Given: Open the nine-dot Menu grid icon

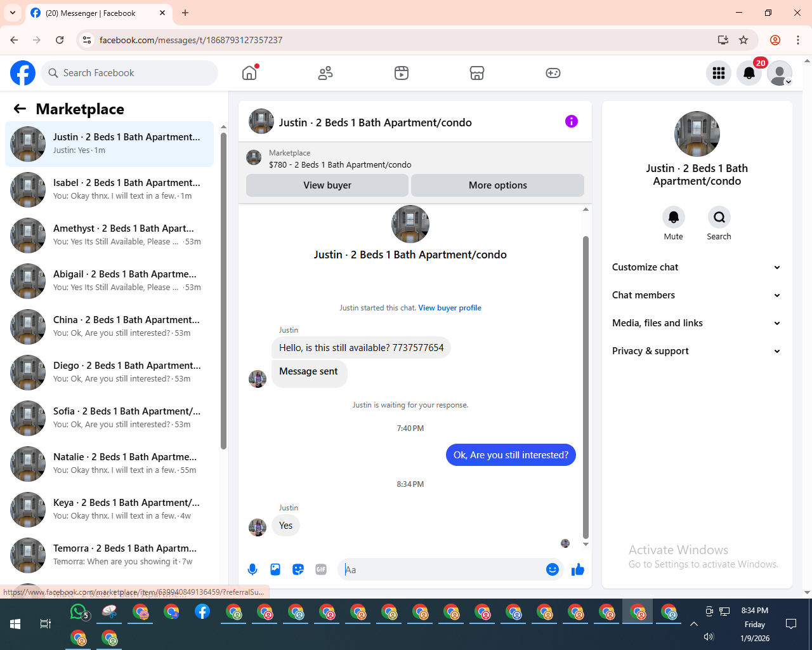Looking at the screenshot, I should click(719, 73).
